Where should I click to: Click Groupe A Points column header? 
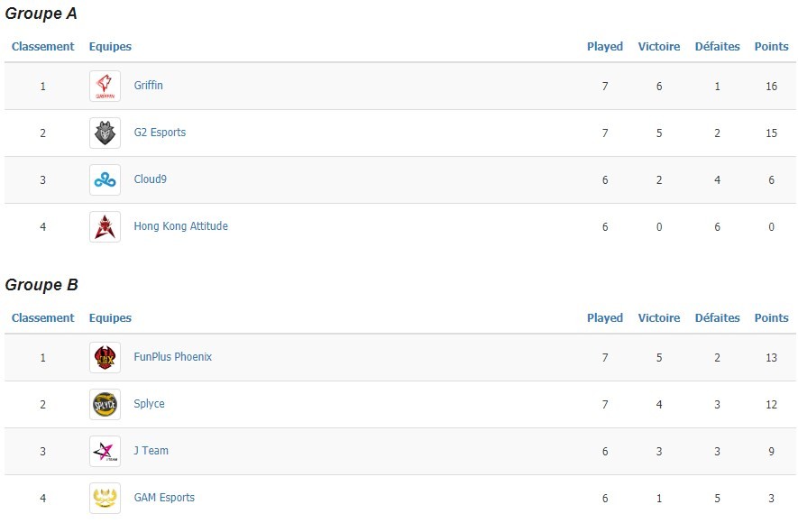771,46
